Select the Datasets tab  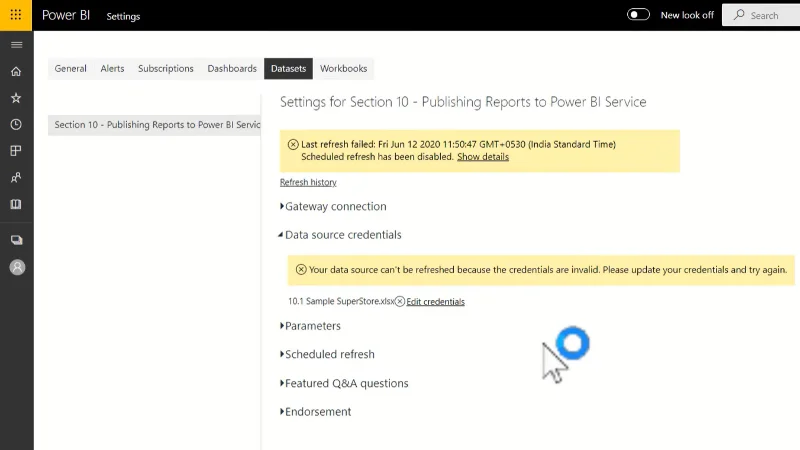pyautogui.click(x=288, y=68)
